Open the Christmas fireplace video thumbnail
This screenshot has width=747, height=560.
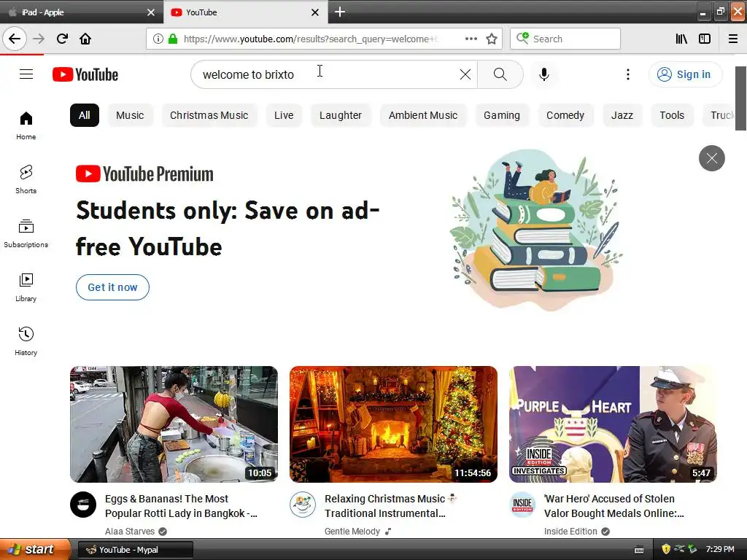tap(393, 424)
